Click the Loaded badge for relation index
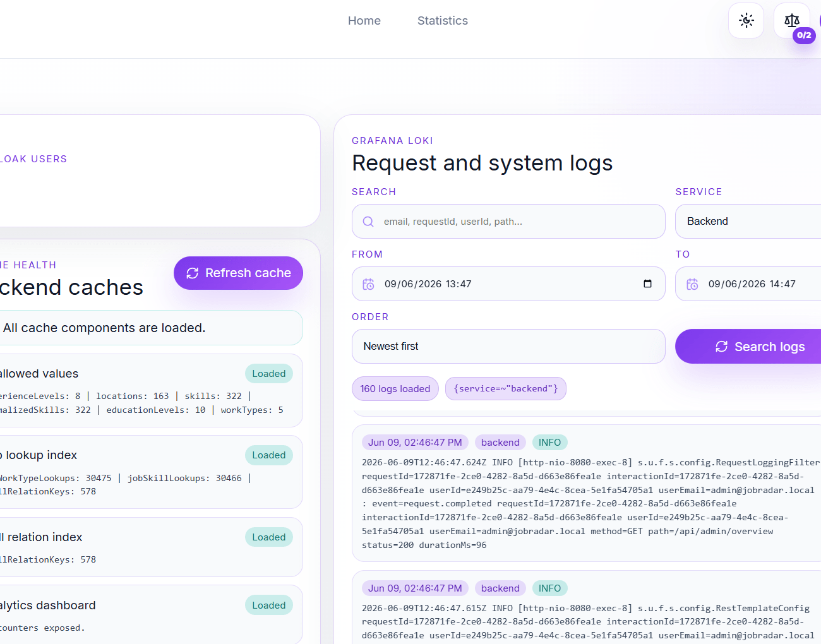The height and width of the screenshot is (644, 821). tap(269, 537)
